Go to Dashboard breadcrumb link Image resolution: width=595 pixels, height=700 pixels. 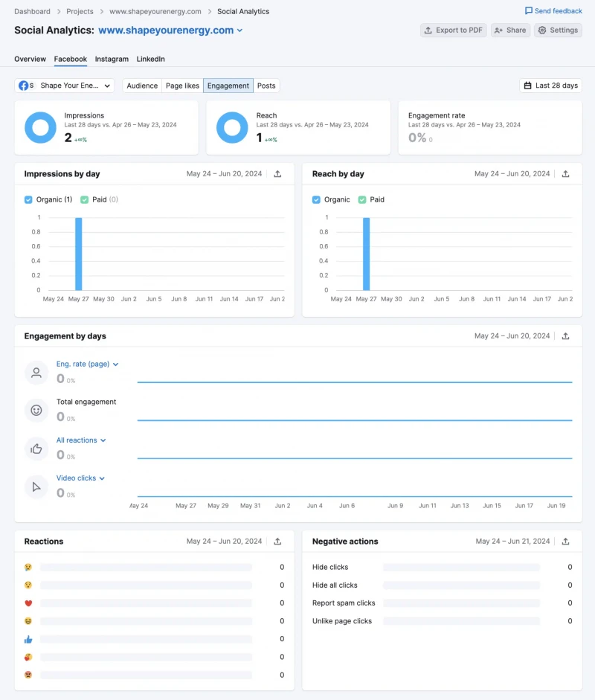[32, 12]
